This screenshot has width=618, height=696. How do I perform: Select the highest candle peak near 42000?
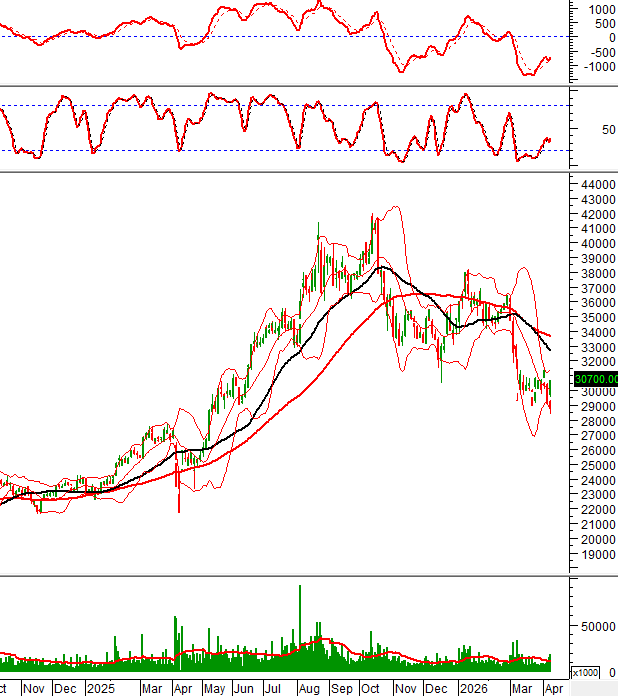click(372, 217)
